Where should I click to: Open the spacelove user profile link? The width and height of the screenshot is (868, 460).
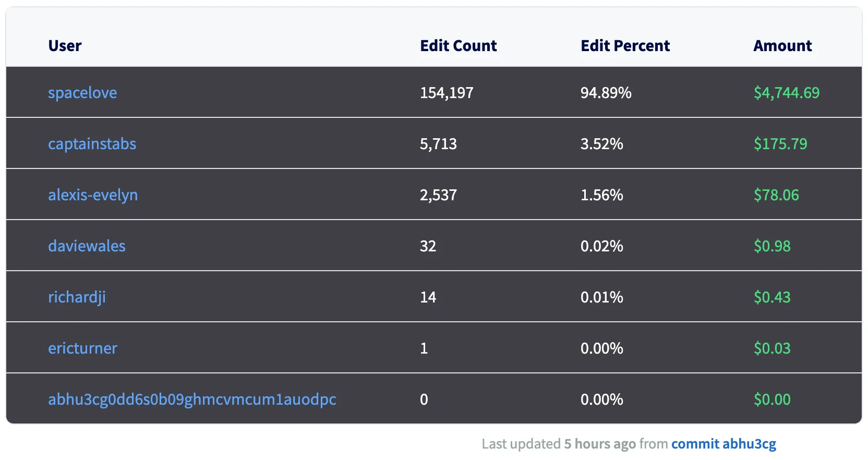coord(82,93)
